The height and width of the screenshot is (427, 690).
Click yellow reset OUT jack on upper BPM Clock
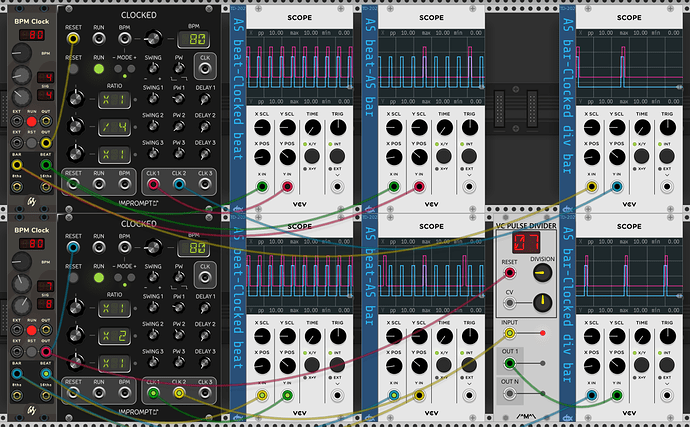pos(46,143)
